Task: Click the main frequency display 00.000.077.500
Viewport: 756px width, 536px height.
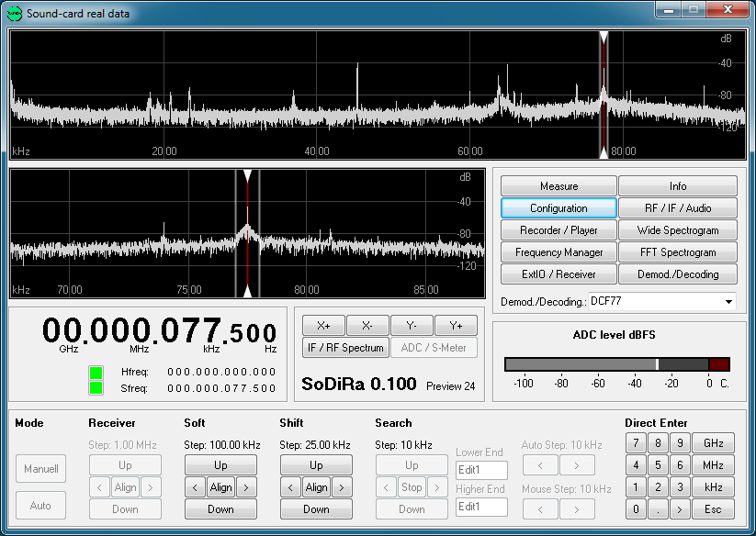Action: 159,330
